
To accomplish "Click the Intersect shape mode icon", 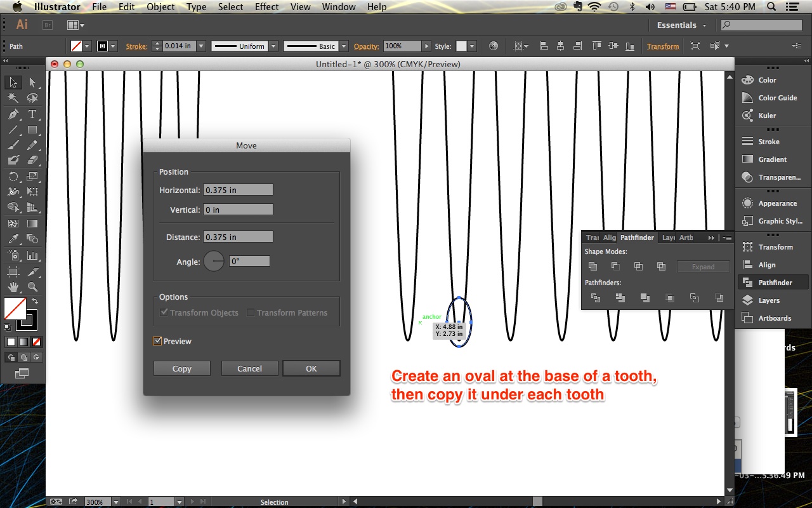I will pyautogui.click(x=638, y=267).
